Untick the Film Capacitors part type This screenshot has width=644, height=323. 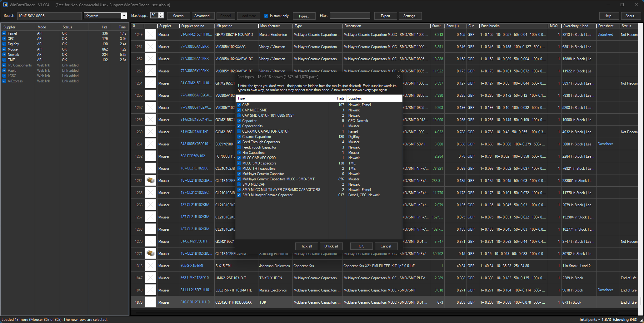pos(239,153)
